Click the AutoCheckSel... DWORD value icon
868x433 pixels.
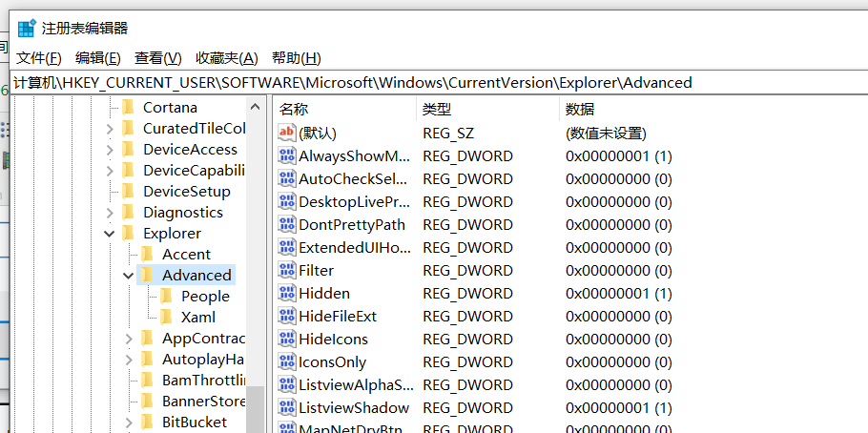(287, 179)
